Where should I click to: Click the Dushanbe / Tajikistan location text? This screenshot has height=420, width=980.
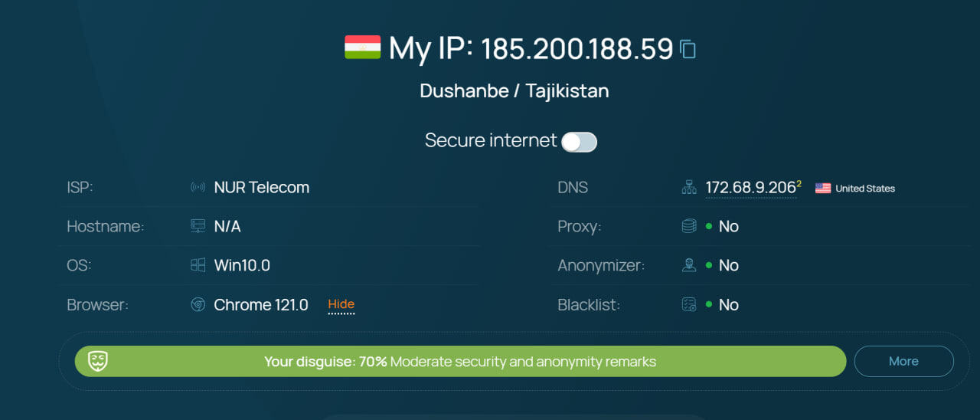coord(514,90)
